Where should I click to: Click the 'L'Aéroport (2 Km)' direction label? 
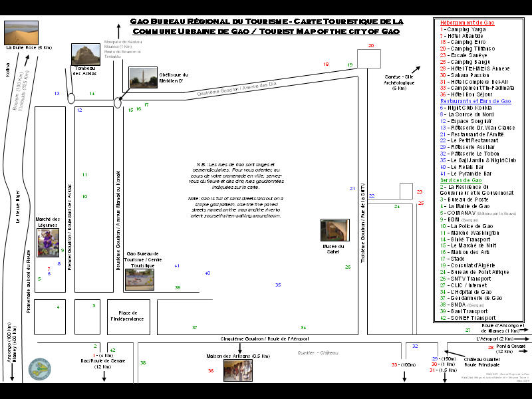[494, 338]
